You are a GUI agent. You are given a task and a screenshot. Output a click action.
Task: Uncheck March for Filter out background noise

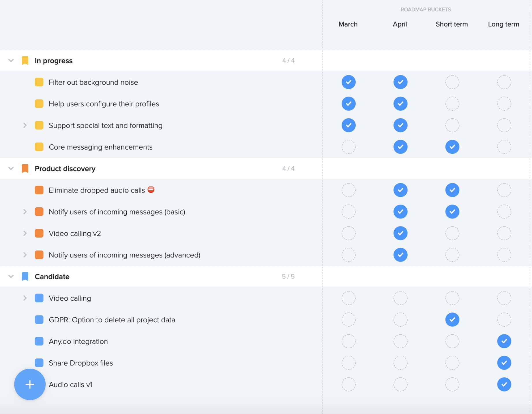pos(349,82)
